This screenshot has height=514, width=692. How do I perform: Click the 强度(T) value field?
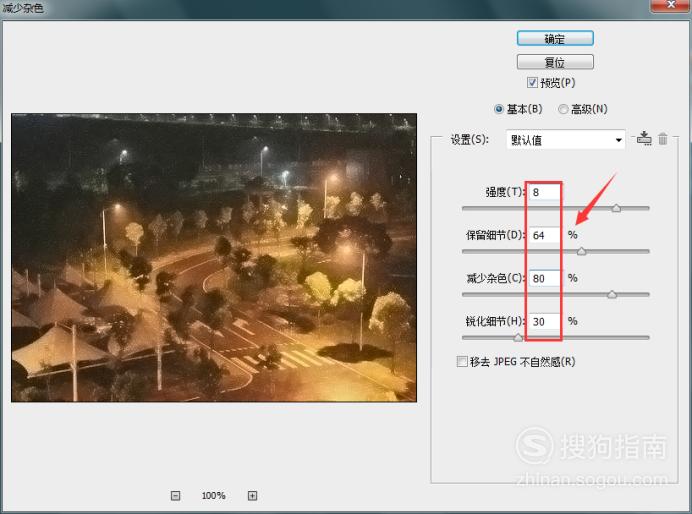pyautogui.click(x=544, y=192)
